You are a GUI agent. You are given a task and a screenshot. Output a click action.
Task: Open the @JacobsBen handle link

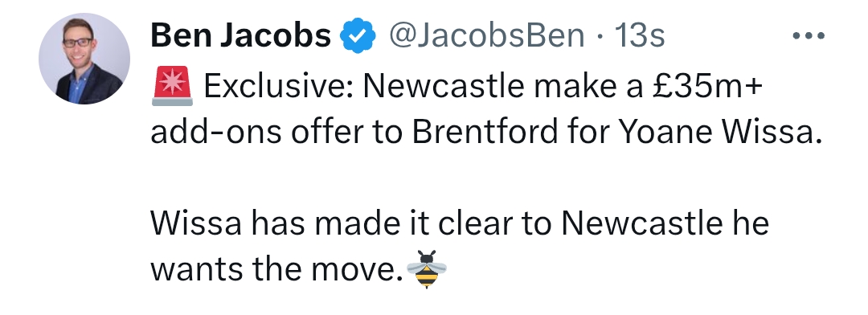(486, 36)
